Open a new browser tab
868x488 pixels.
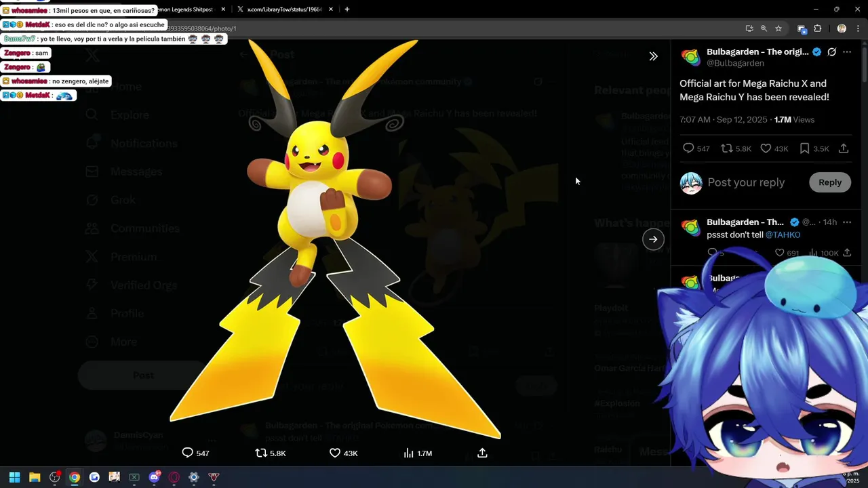click(x=347, y=9)
